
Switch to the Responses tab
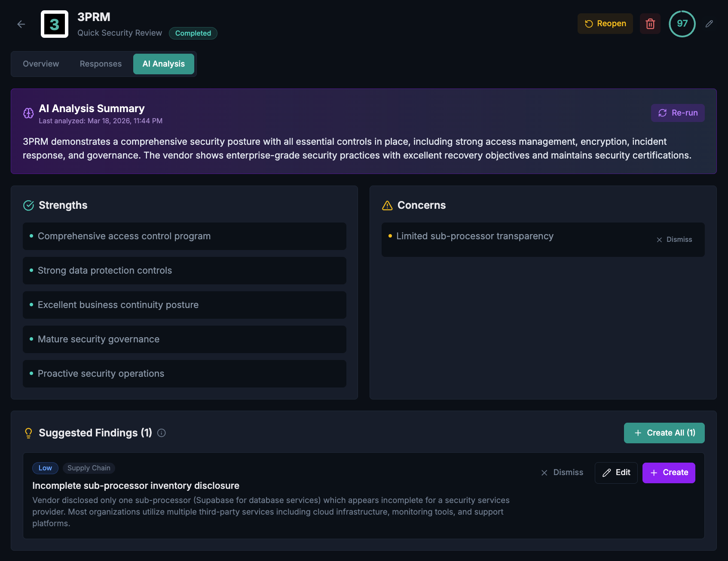click(x=100, y=64)
